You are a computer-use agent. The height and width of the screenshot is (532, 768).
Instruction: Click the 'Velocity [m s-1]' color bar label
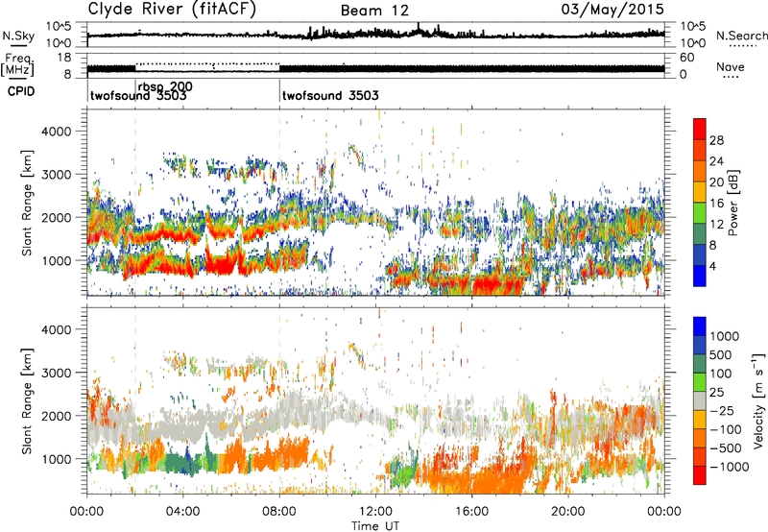point(758,400)
